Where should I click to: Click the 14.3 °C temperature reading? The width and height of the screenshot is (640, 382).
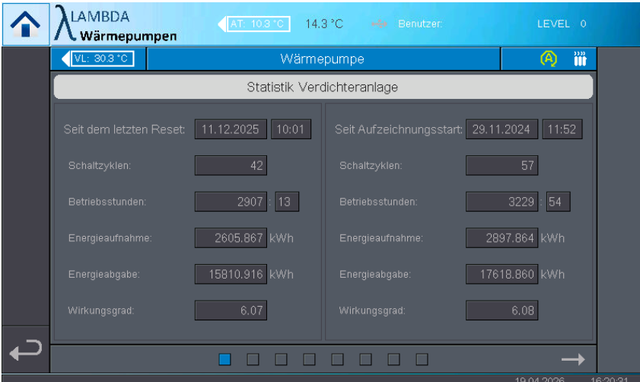tap(324, 24)
